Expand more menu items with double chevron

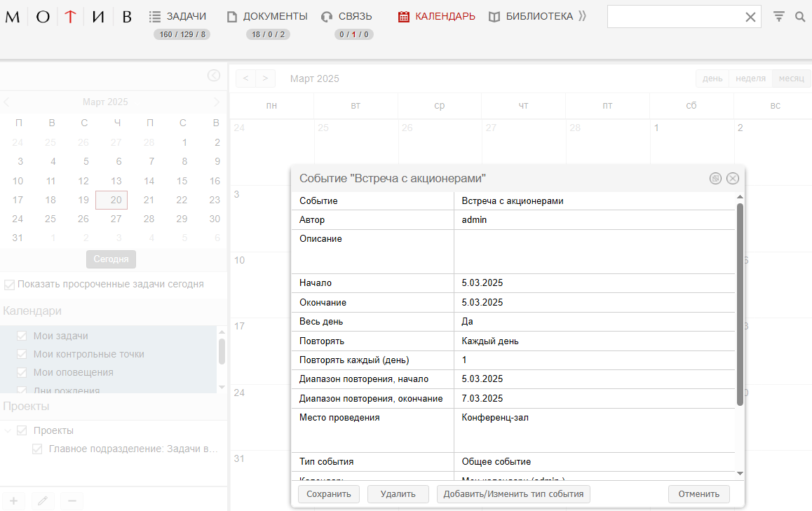coord(582,16)
